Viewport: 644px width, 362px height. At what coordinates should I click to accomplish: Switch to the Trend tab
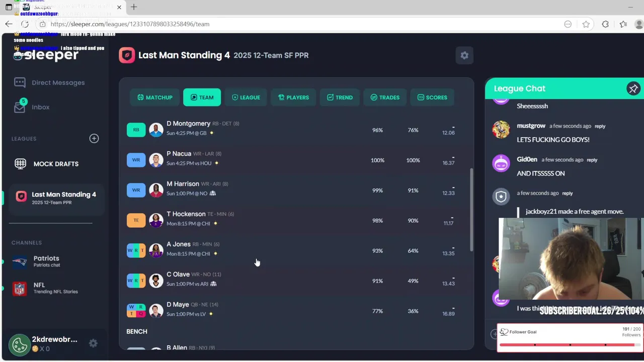coord(340,98)
